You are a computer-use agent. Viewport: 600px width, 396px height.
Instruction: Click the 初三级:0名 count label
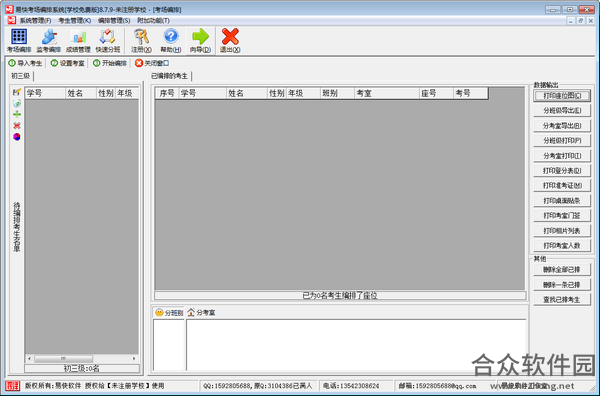pyautogui.click(x=82, y=368)
